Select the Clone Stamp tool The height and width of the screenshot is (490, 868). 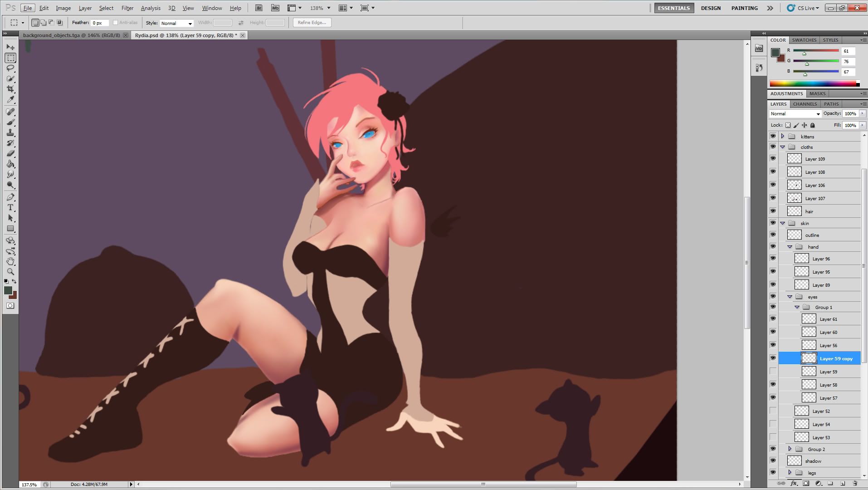pyautogui.click(x=10, y=132)
